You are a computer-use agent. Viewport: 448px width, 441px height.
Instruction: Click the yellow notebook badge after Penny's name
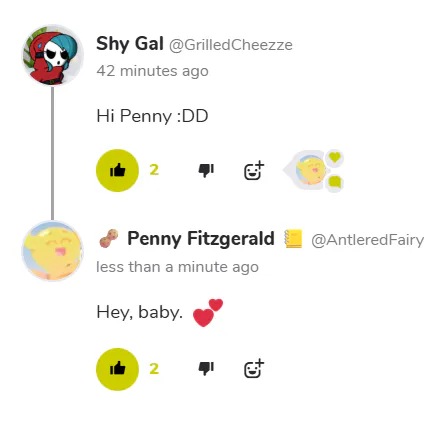[293, 239]
